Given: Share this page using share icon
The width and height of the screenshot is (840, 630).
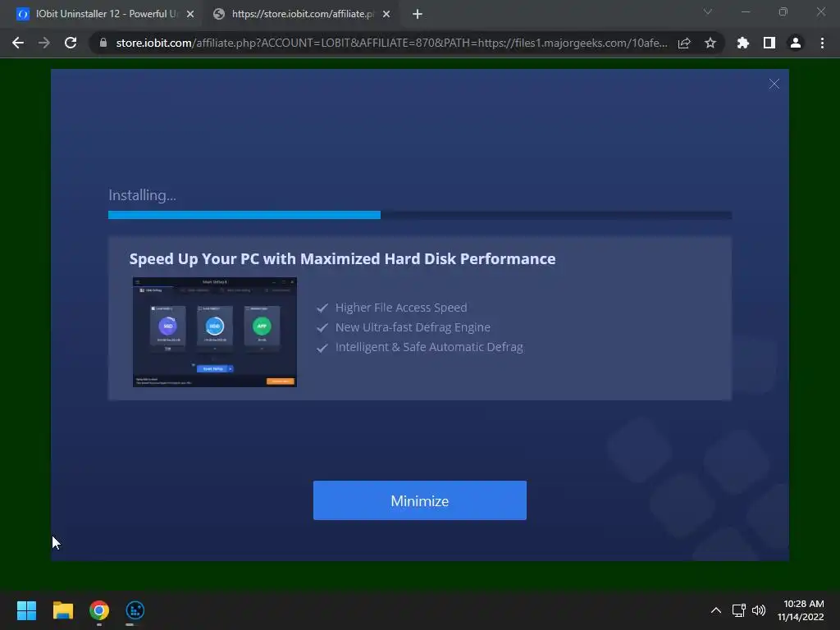Looking at the screenshot, I should point(684,43).
